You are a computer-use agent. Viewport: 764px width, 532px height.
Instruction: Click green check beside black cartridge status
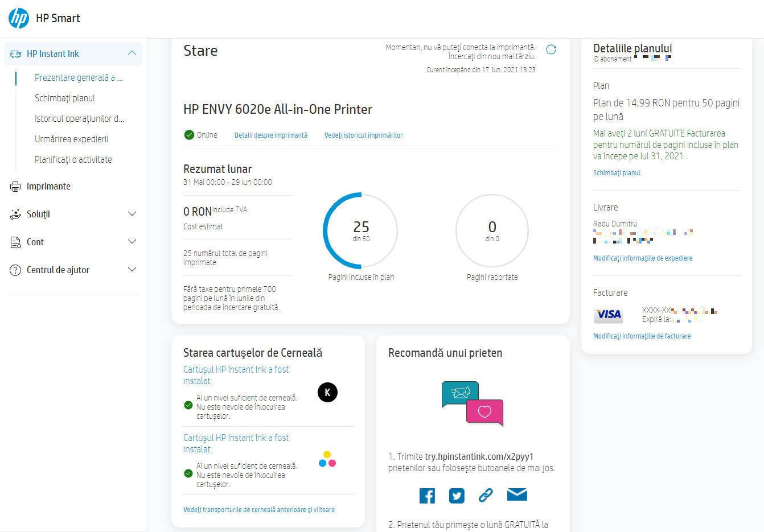tap(188, 405)
